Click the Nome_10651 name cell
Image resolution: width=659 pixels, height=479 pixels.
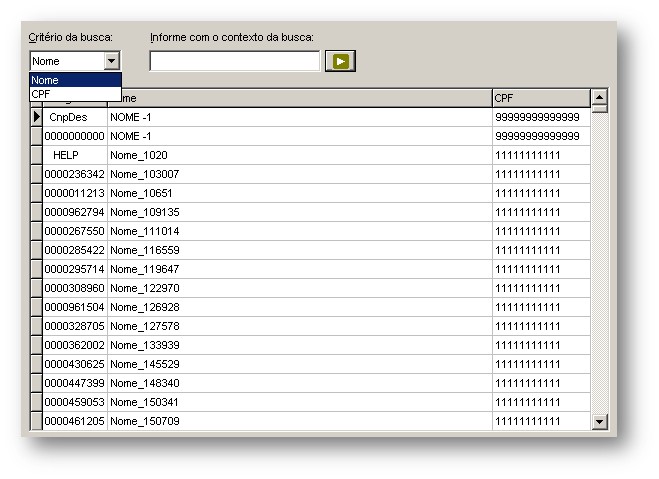(300, 193)
